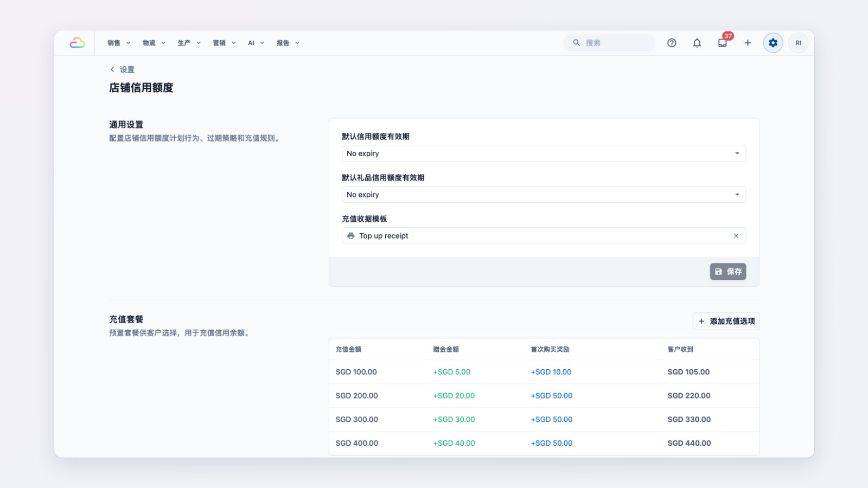Screen dimensions: 868x488
Task: Open the 销售 menu
Action: coord(119,43)
